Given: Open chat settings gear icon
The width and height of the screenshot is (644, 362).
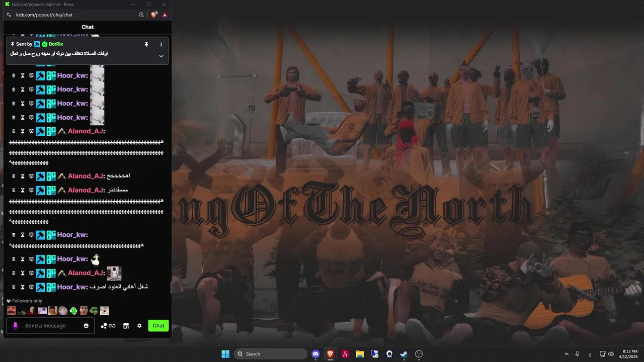Looking at the screenshot, I should pyautogui.click(x=139, y=326).
